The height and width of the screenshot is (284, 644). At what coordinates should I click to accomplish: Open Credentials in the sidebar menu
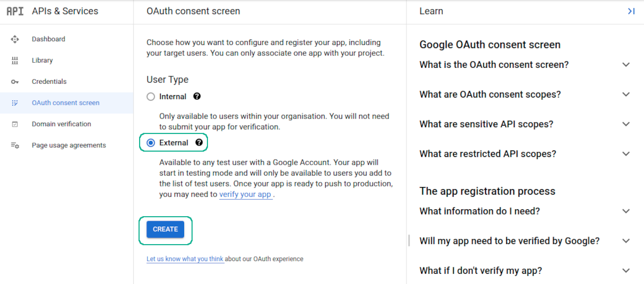pos(49,82)
